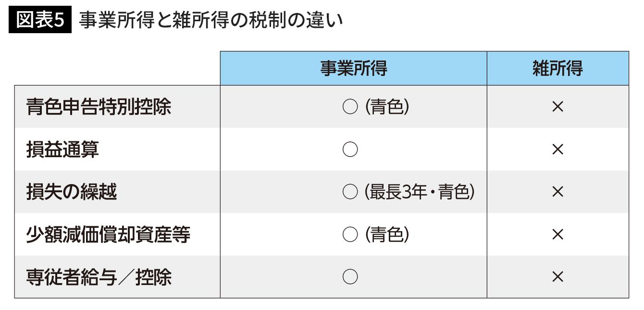Click the 青色申告特別控除 row label
The height and width of the screenshot is (310, 644).
click(99, 107)
